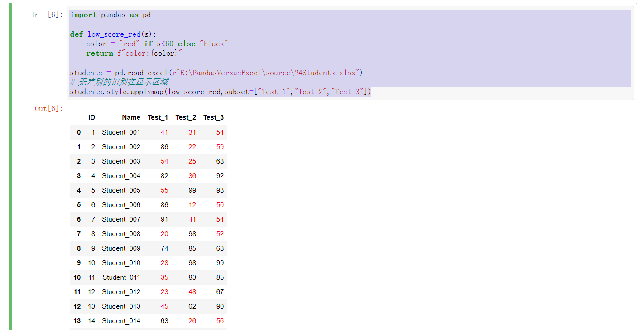This screenshot has height=330, width=644.
Task: Click Student_001's Test_1 score 41
Action: pyautogui.click(x=164, y=132)
